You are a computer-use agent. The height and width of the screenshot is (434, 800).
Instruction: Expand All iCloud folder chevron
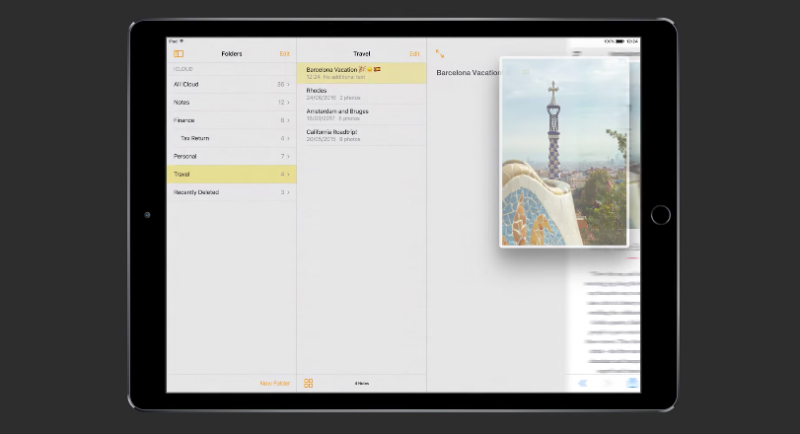coord(289,84)
